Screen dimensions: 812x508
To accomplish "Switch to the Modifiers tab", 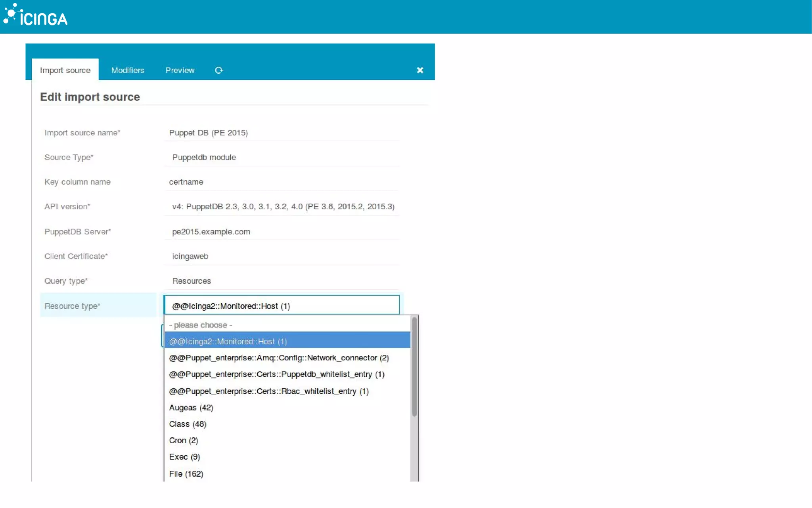I will (128, 70).
